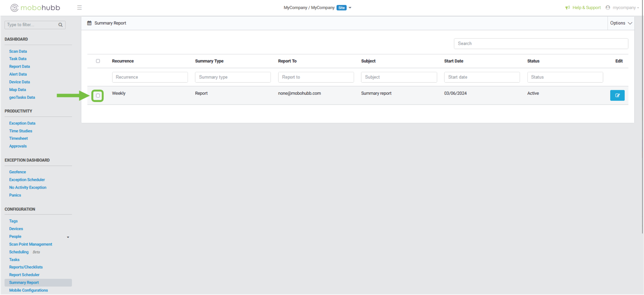Click the Search input field
644x295 pixels.
[x=541, y=44]
